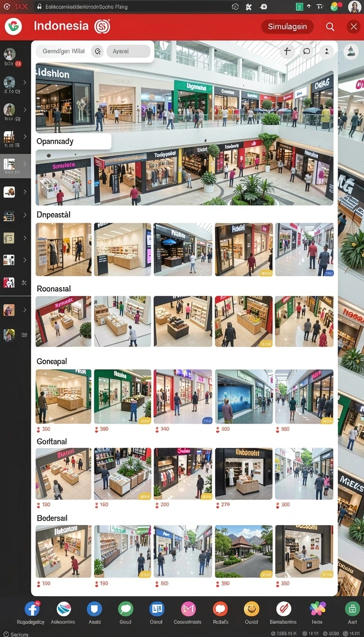Open the yellow smiley Ouuel icon
This screenshot has width=364, height=637.
pyautogui.click(x=251, y=609)
